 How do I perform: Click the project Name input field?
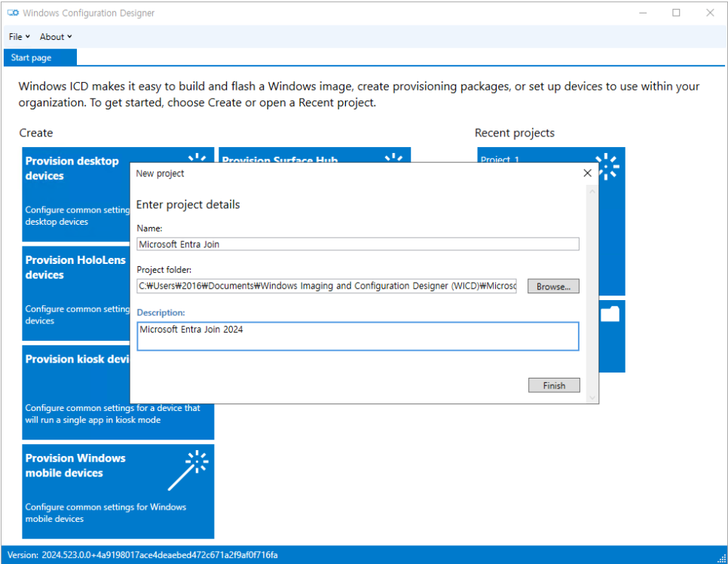point(357,244)
